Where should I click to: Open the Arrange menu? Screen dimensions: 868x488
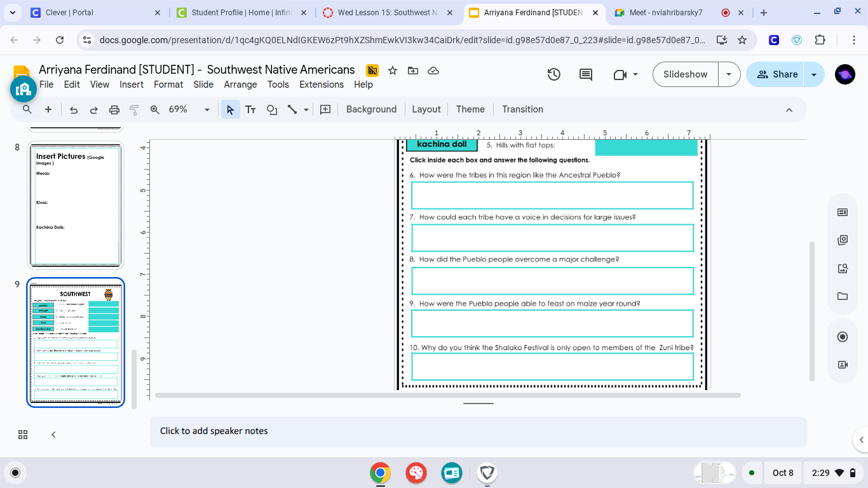click(240, 85)
